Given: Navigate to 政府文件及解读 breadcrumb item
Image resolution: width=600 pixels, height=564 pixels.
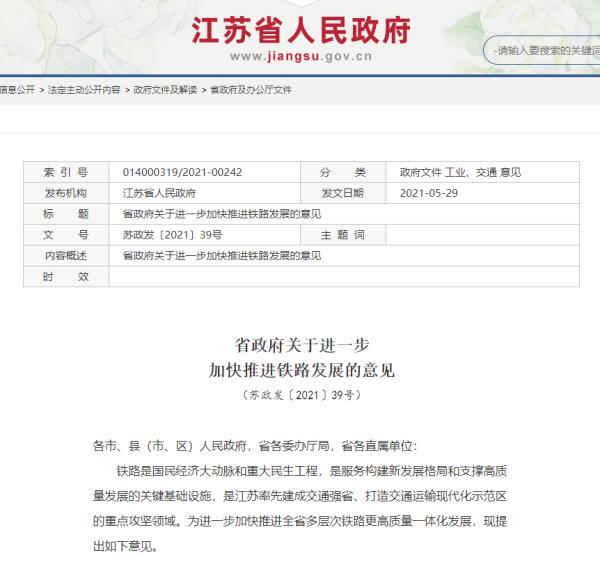Looking at the screenshot, I should [x=166, y=89].
